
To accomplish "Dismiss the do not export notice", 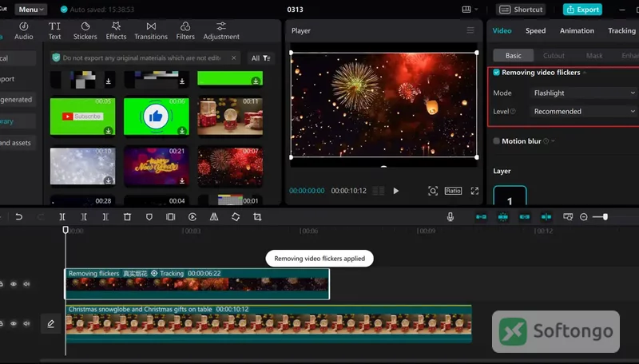I will coord(233,57).
